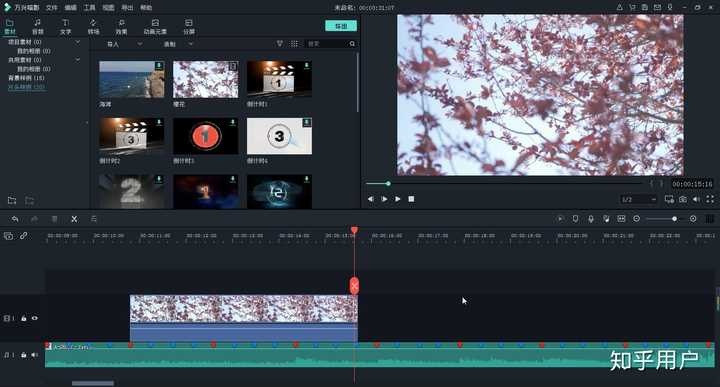Mute audio track 1 speaker icon
The image size is (720, 387).
(x=34, y=355)
